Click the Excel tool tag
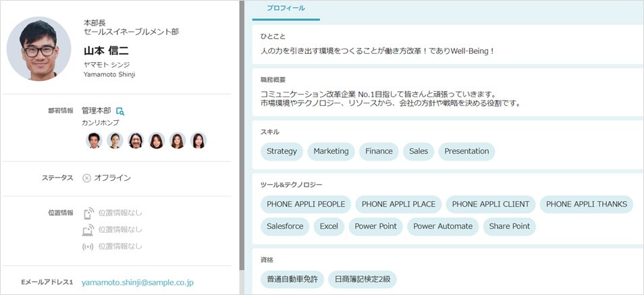Image resolution: width=644 pixels, height=295 pixels. (329, 226)
